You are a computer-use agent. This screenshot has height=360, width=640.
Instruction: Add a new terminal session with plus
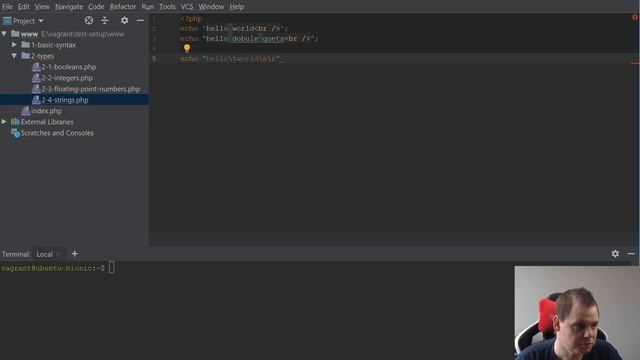pyautogui.click(x=74, y=254)
